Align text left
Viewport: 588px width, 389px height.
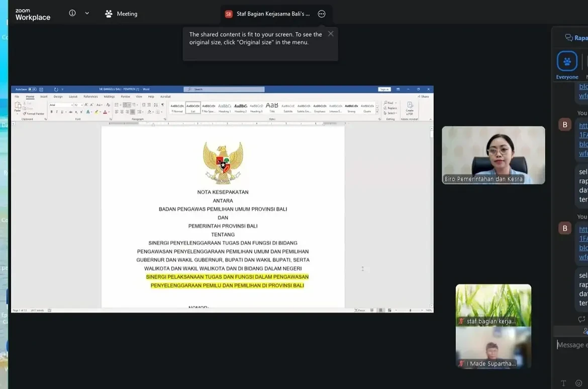click(117, 112)
